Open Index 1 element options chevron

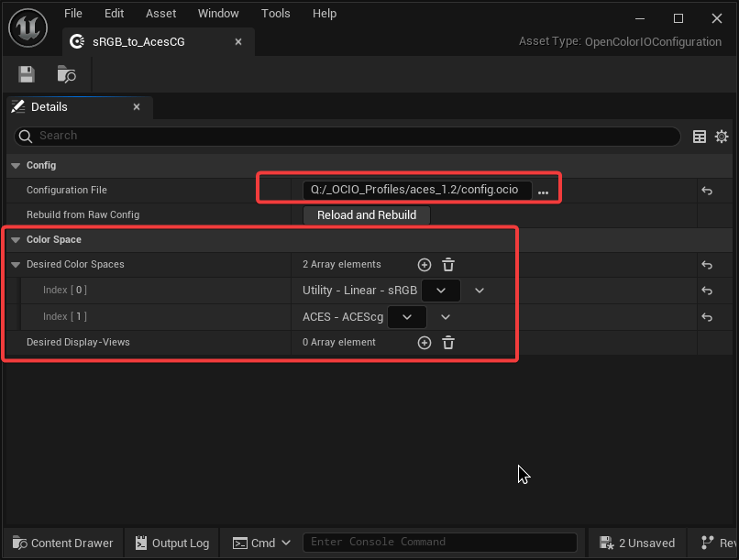point(446,317)
